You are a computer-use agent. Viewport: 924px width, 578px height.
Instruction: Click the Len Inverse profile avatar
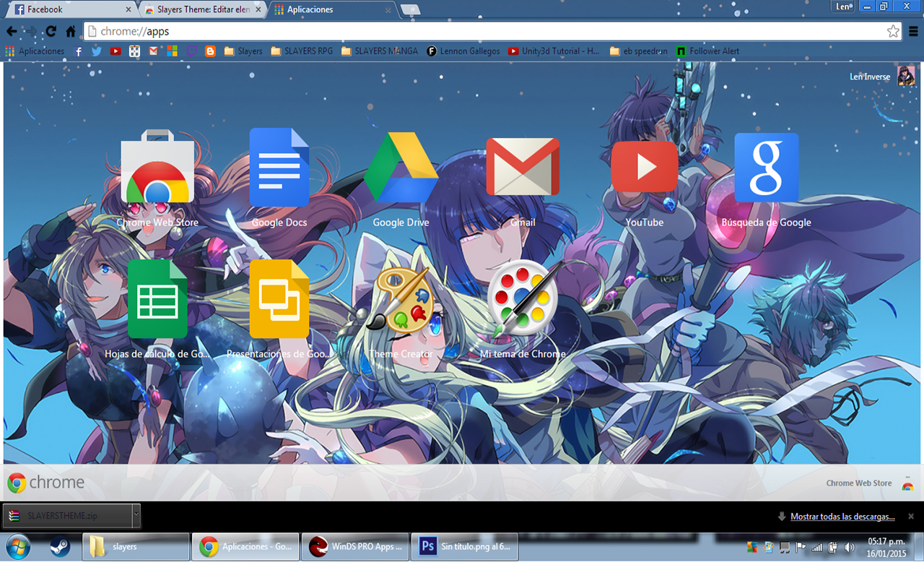906,76
